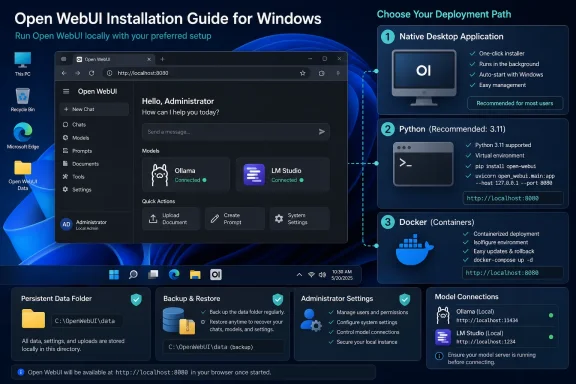576x384 pixels.
Task: Click the Upload Document quick action
Action: point(171,219)
